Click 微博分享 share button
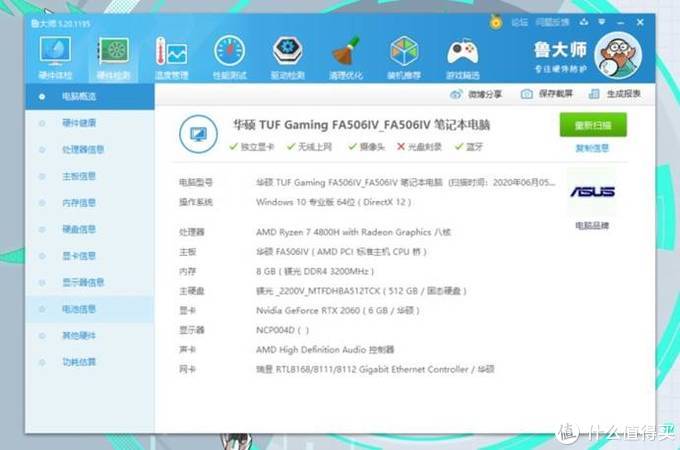This screenshot has width=680, height=450. (478, 94)
